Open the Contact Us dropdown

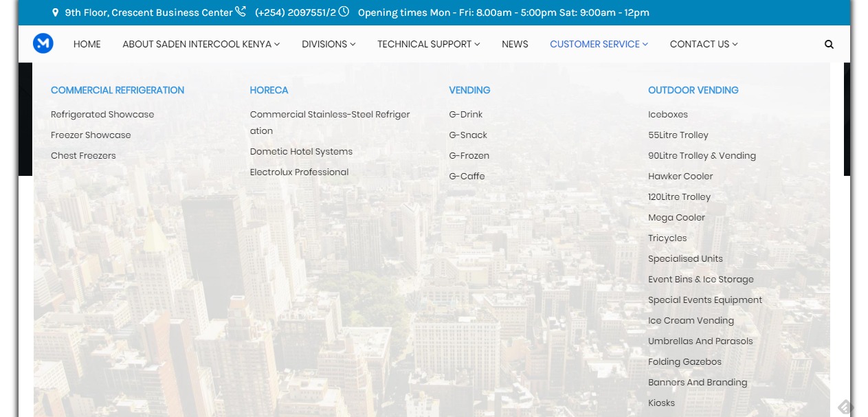(703, 44)
